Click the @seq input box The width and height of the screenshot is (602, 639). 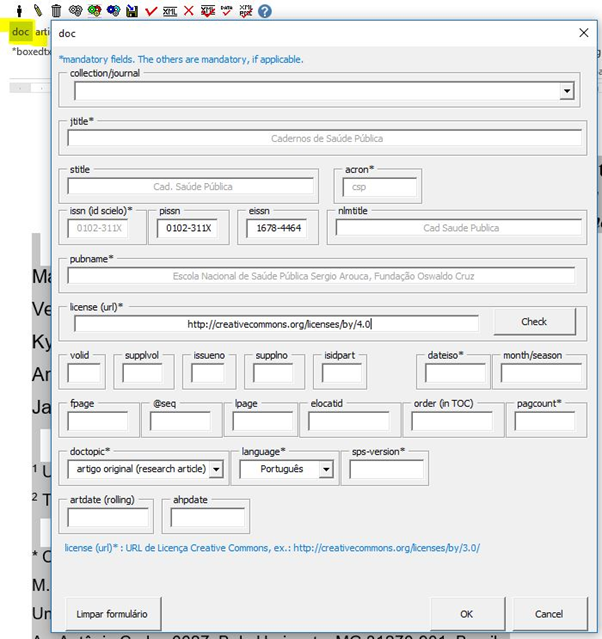181,421
